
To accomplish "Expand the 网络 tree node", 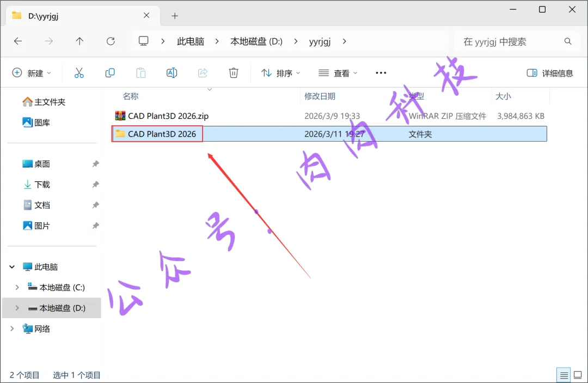I will click(x=12, y=329).
